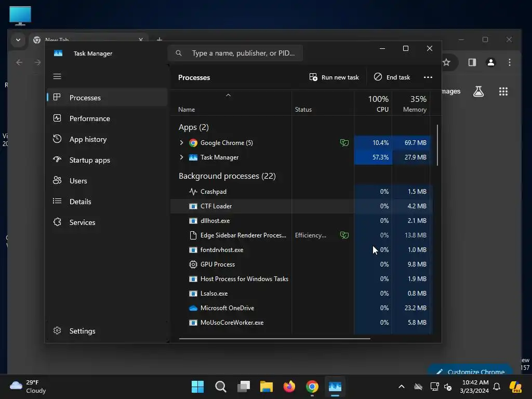This screenshot has height=399, width=532.
Task: Click the Background processes (22) group header
Action: [227, 176]
